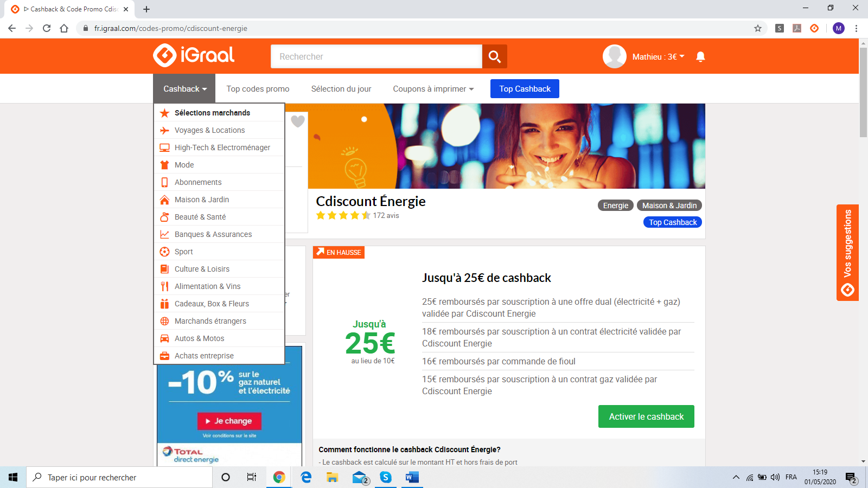Click Activer le cashback button
This screenshot has height=488, width=868.
[646, 416]
